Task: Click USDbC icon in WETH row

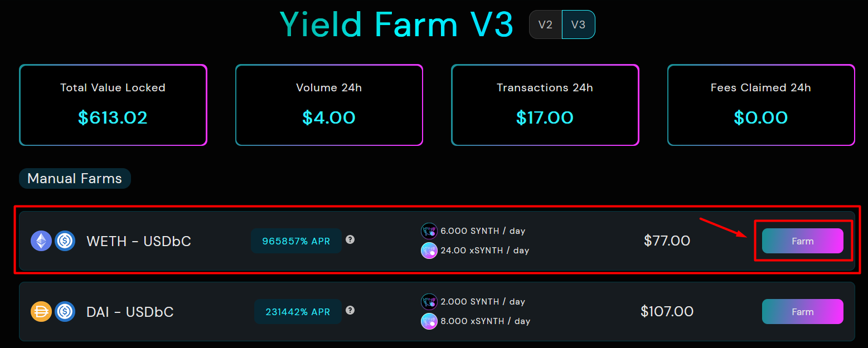Action: [x=65, y=241]
